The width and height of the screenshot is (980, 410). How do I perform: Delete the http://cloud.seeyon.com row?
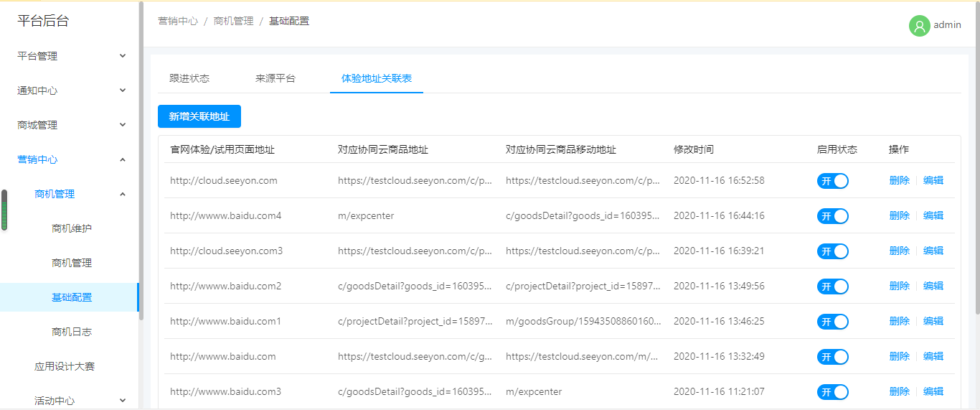pyautogui.click(x=899, y=180)
